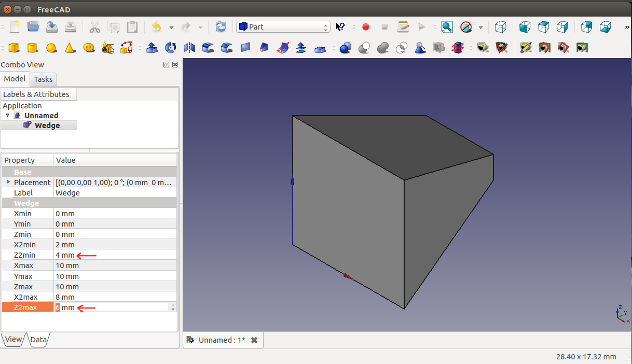The width and height of the screenshot is (632, 364).
Task: Switch to the View property tab
Action: point(13,339)
